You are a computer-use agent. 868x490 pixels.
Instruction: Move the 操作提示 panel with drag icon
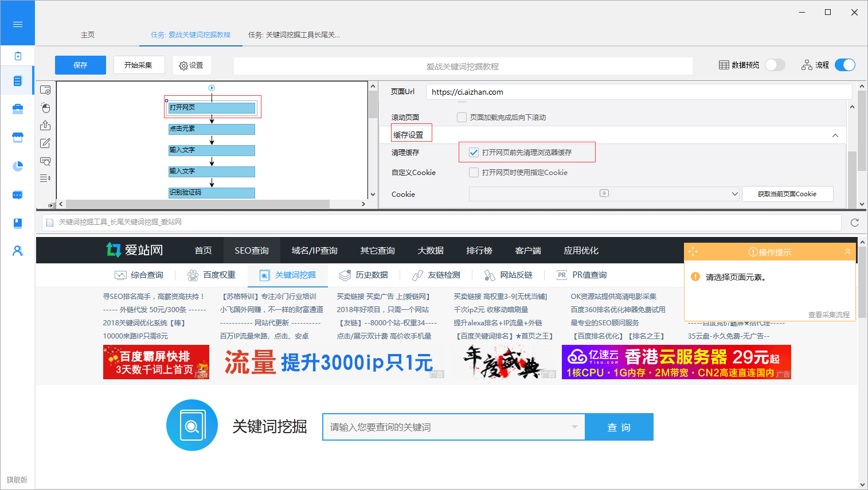(x=693, y=252)
